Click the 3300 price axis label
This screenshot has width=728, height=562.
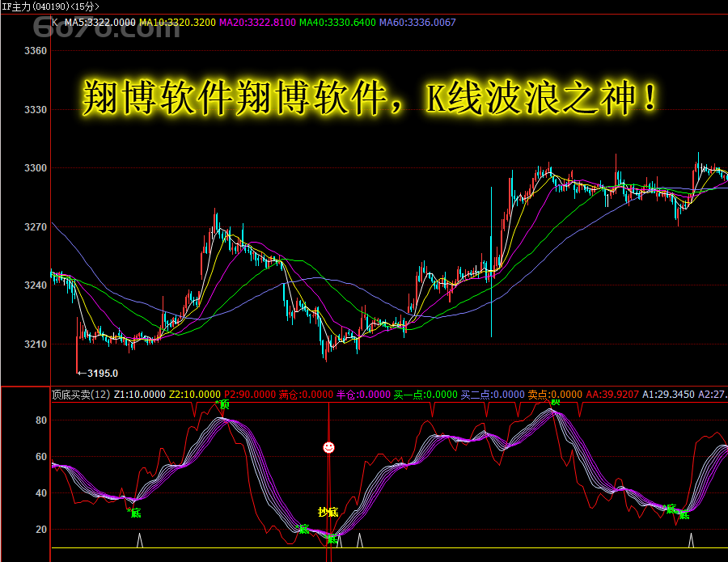pos(36,168)
